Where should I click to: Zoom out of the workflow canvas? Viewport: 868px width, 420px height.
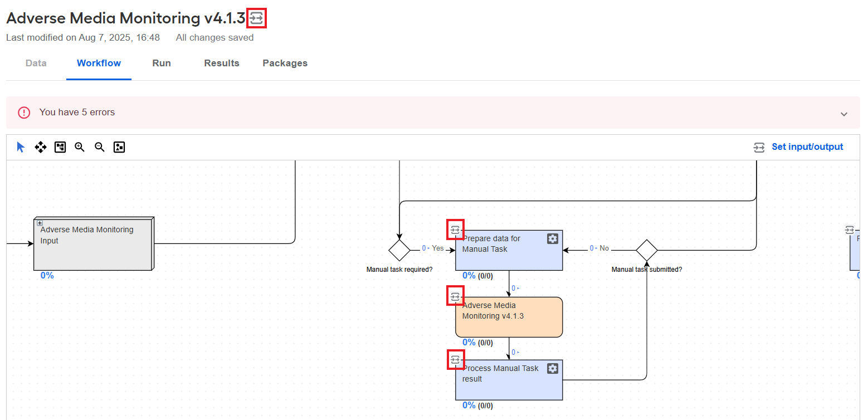[100, 147]
